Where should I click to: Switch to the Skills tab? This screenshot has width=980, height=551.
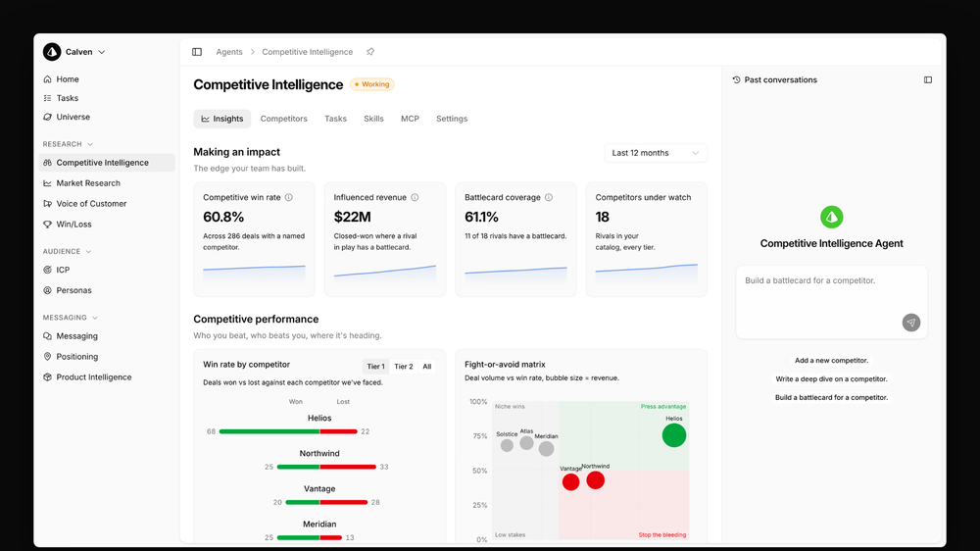(x=373, y=119)
